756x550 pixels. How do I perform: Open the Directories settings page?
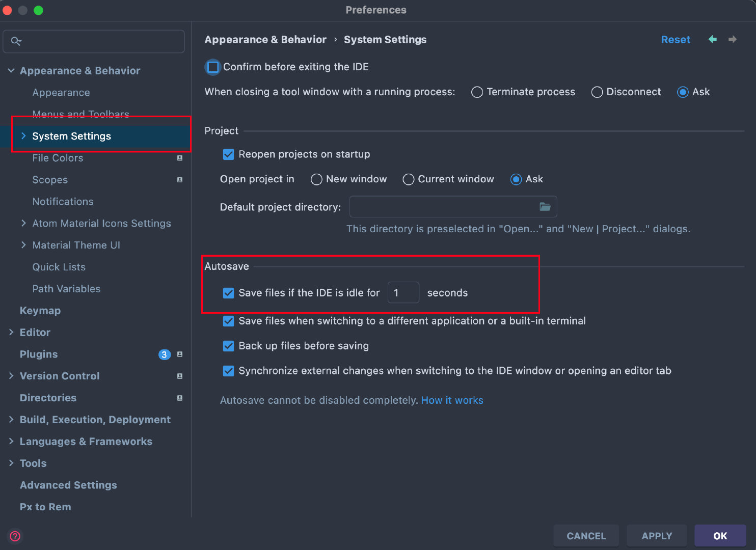48,398
